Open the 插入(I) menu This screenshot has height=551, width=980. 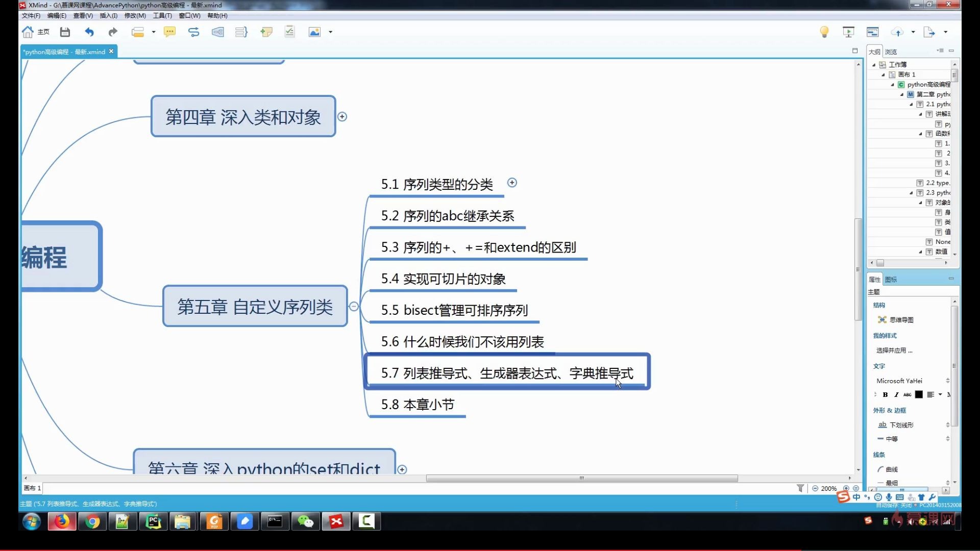[x=108, y=16]
